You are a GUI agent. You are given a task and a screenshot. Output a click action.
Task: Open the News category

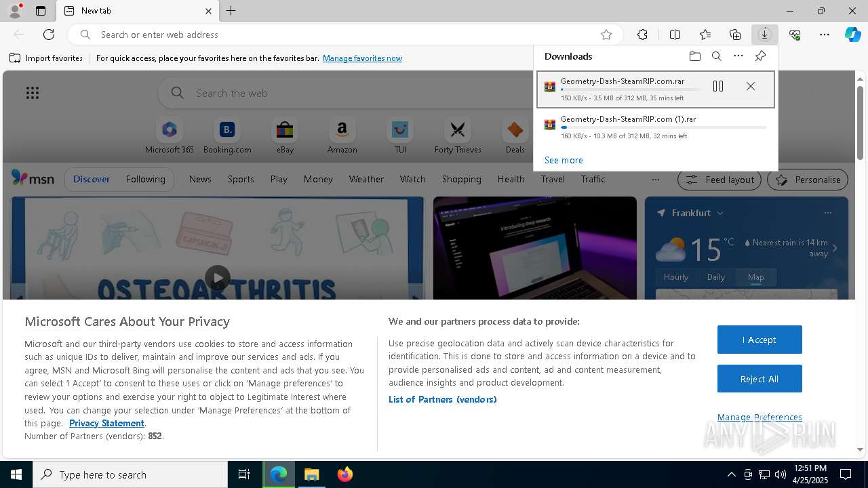(200, 179)
